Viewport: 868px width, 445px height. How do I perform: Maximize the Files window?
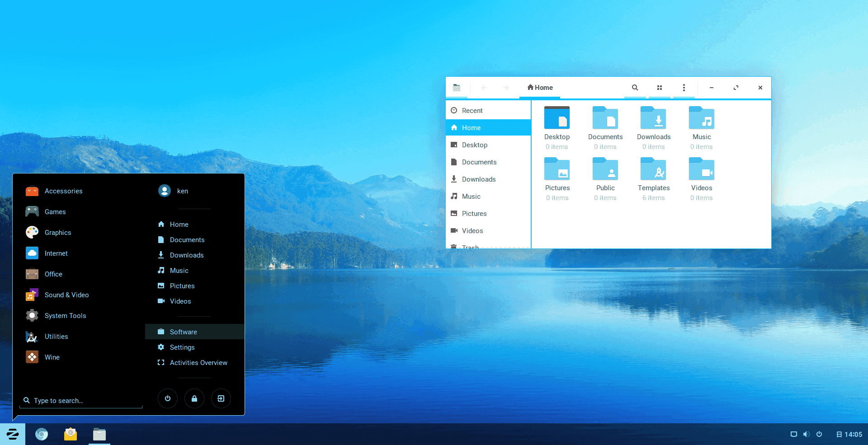[736, 88]
